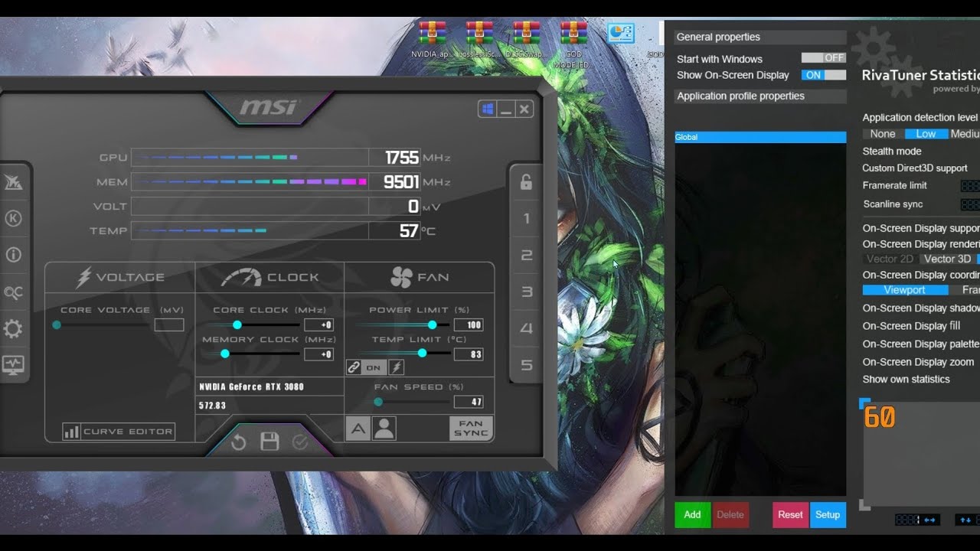Select Vector 2D rendering mode
Screen dimensions: 980x551
click(890, 259)
